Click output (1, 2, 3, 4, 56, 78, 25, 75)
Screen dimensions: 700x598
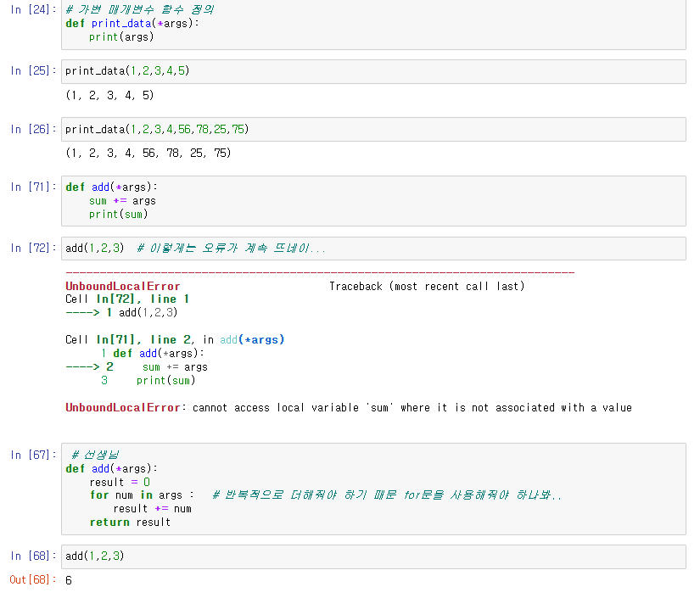pyautogui.click(x=148, y=153)
